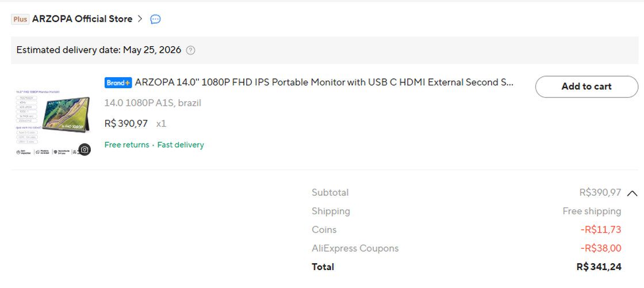Click the Brand+ badge before product title
The image size is (644, 288).
coord(118,83)
